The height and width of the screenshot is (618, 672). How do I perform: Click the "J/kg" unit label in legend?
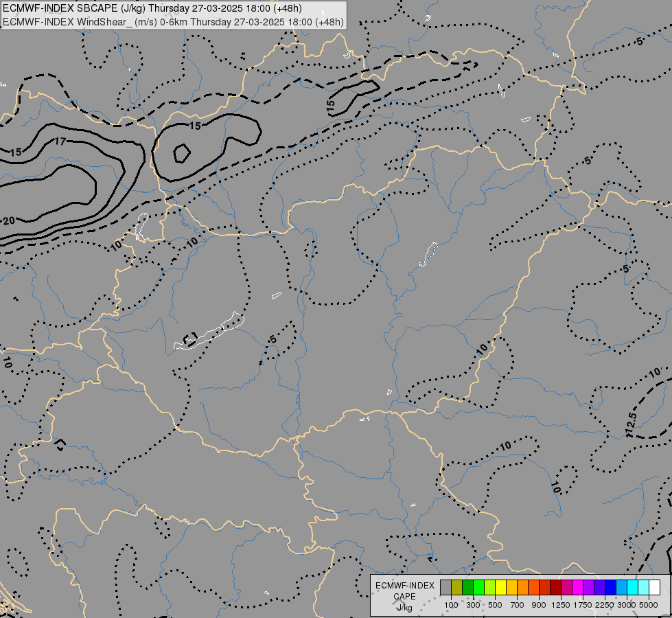click(404, 608)
